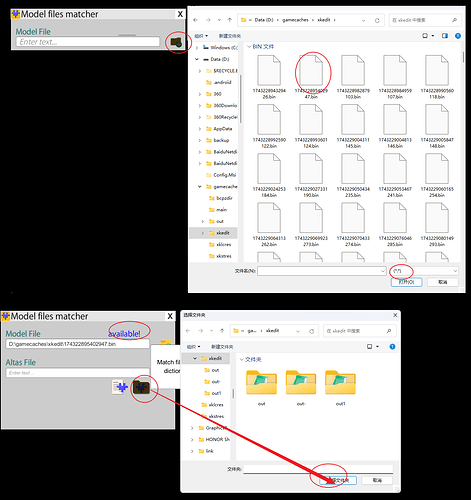This screenshot has width=471, height=500.
Task: Click the refresh icon in the top file dialog
Action: pyautogui.click(x=377, y=20)
